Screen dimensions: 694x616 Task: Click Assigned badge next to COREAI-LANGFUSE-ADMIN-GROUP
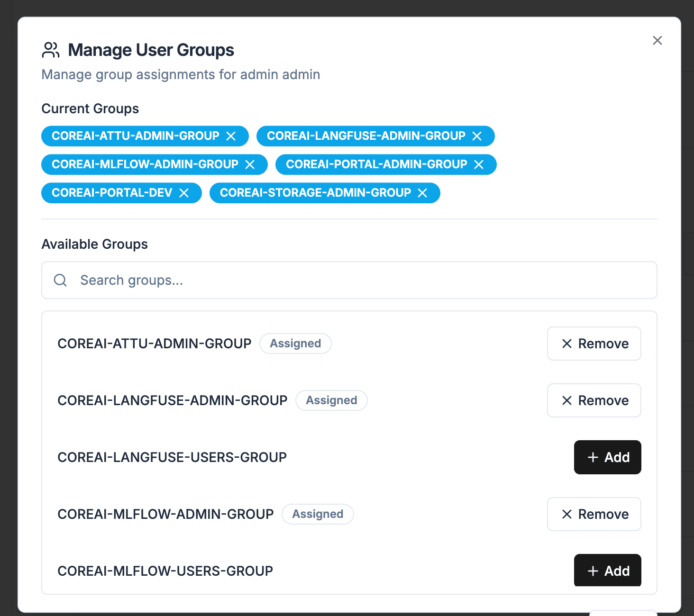coord(331,400)
